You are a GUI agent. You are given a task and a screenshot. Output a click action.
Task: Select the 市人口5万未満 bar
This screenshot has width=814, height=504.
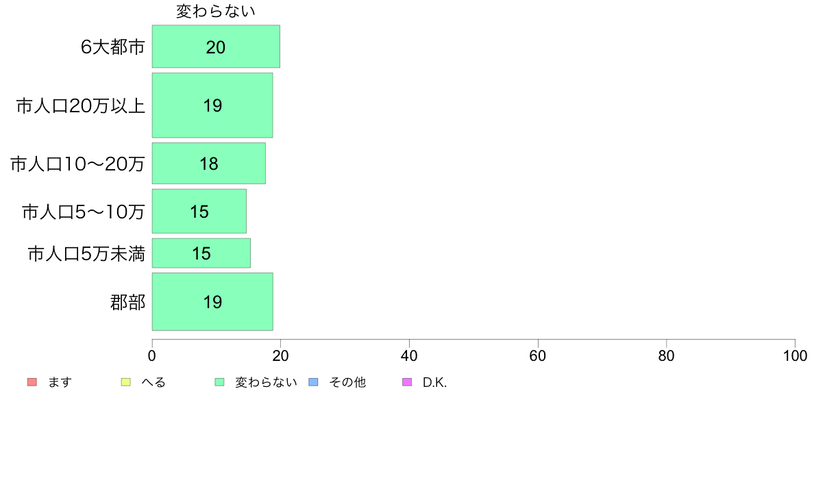pos(201,253)
